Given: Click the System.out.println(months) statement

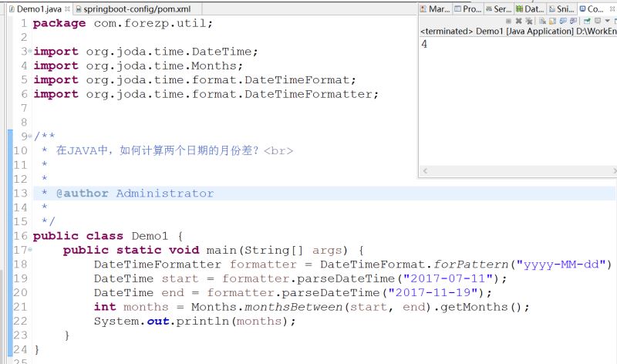Looking at the screenshot, I should click(x=194, y=321).
